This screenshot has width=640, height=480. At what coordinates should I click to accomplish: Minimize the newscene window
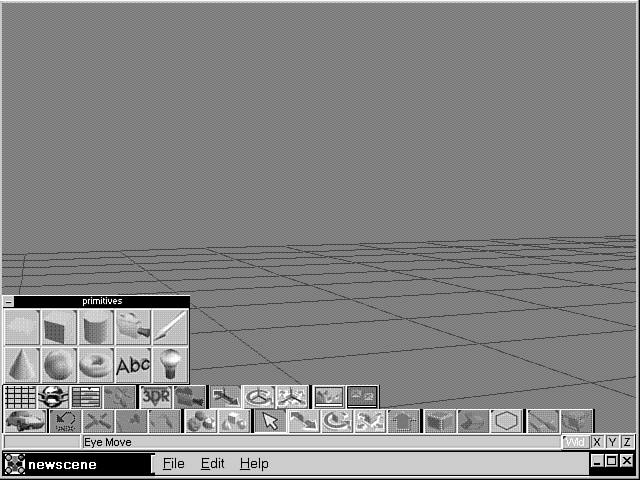click(597, 461)
